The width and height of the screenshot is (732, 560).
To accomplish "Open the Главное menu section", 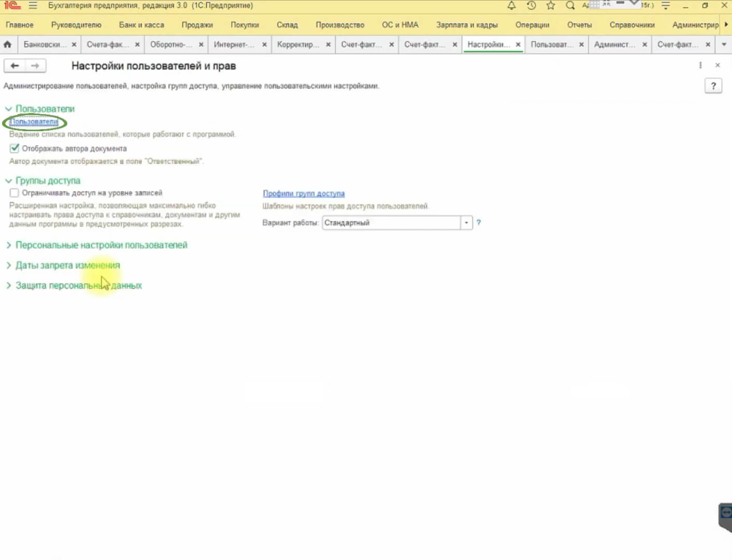I will pos(20,25).
